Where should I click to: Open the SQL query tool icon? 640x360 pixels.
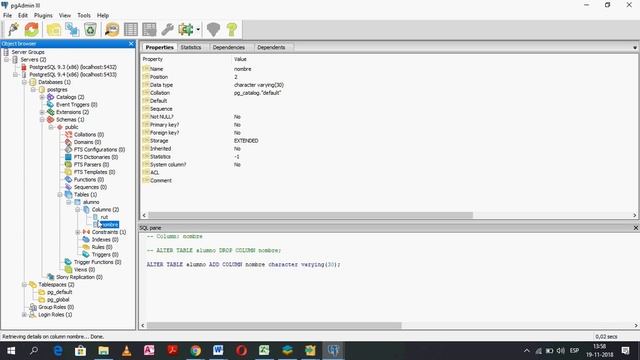[112, 29]
